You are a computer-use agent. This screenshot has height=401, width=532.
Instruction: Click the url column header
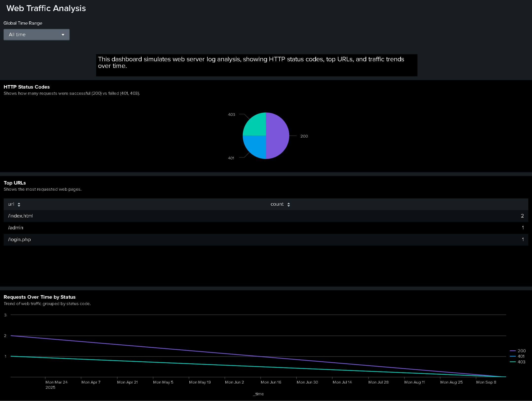point(11,204)
